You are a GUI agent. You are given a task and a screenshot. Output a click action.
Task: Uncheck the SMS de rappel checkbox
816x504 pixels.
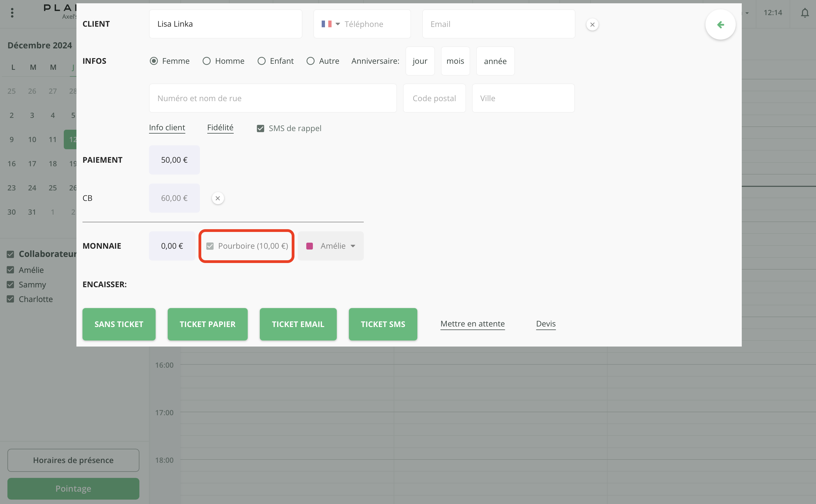260,128
